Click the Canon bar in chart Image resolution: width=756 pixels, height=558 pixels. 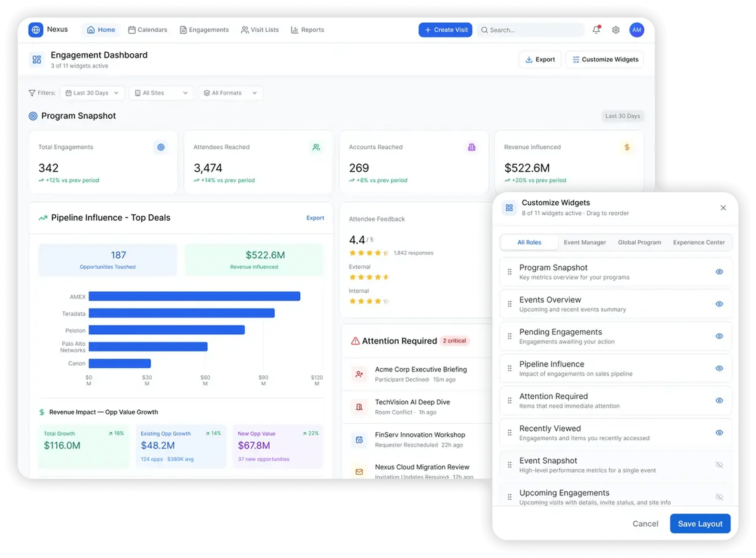(120, 364)
